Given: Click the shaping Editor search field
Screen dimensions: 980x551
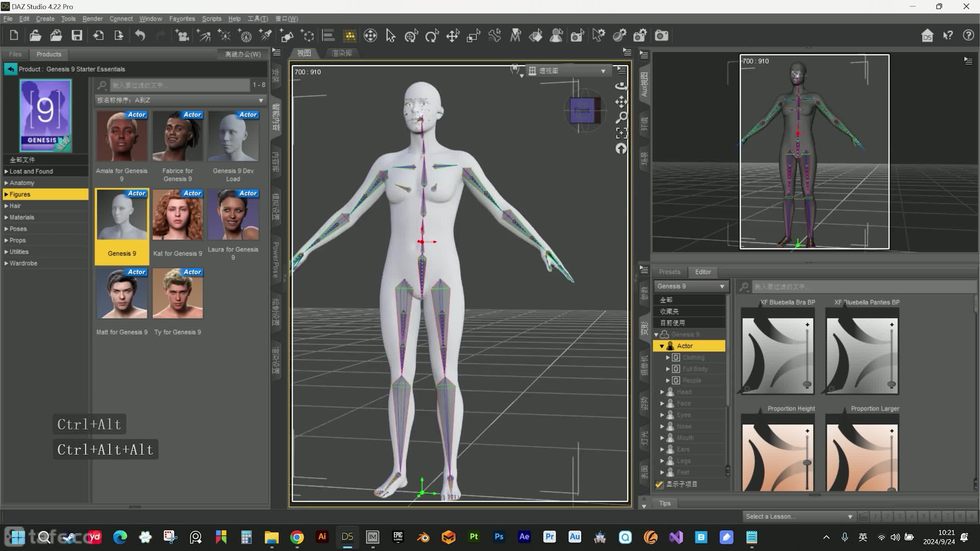Looking at the screenshot, I should point(864,287).
